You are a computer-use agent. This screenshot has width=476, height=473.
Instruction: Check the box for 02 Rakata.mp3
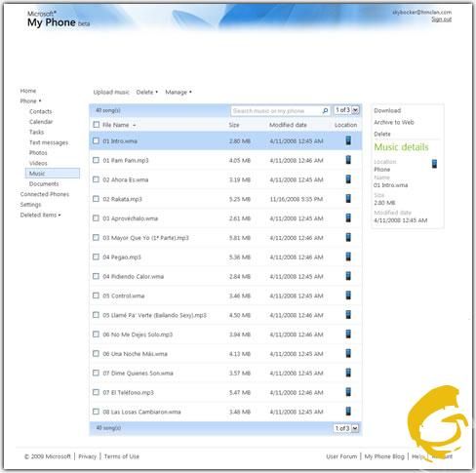[96, 199]
